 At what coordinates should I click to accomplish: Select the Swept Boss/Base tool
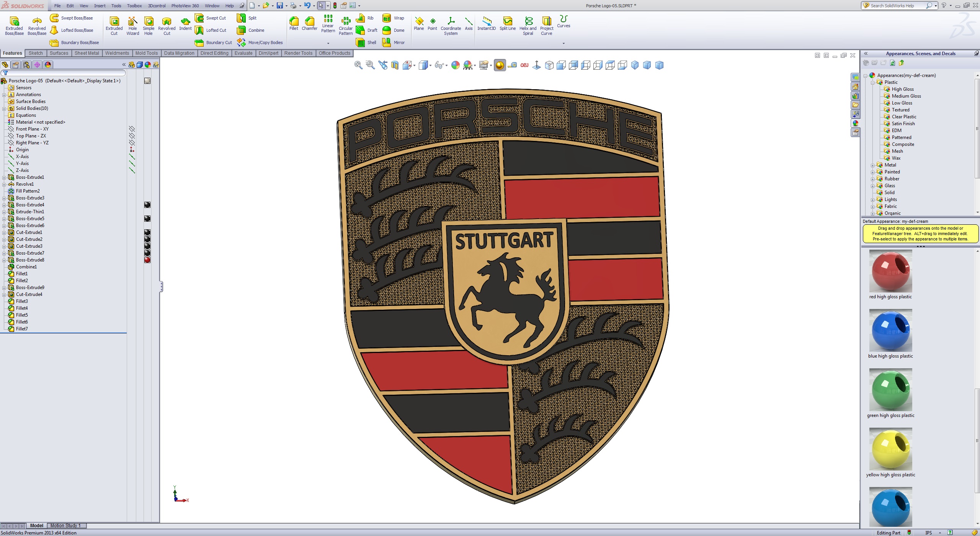[x=72, y=18]
